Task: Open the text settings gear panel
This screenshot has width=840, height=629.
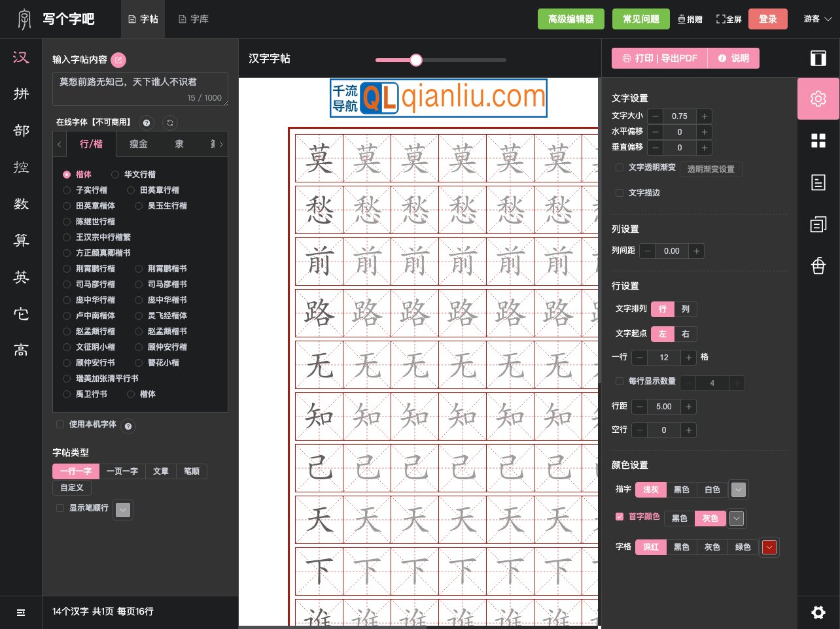Action: pyautogui.click(x=818, y=99)
